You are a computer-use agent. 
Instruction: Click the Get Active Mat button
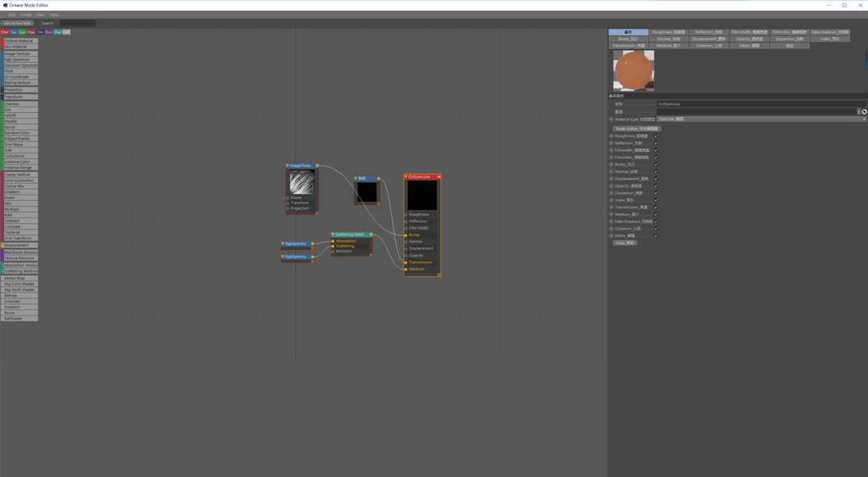pyautogui.click(x=17, y=23)
